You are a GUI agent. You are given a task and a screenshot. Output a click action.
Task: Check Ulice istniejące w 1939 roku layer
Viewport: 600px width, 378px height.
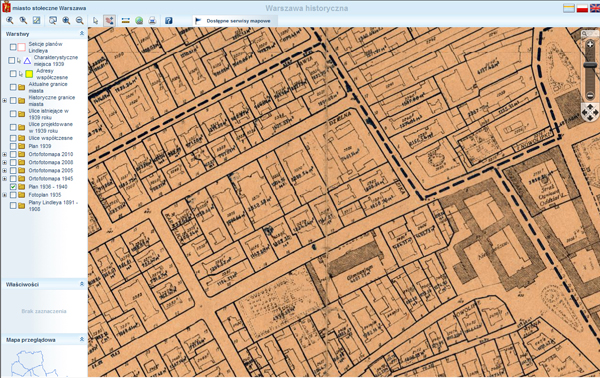pos(13,114)
